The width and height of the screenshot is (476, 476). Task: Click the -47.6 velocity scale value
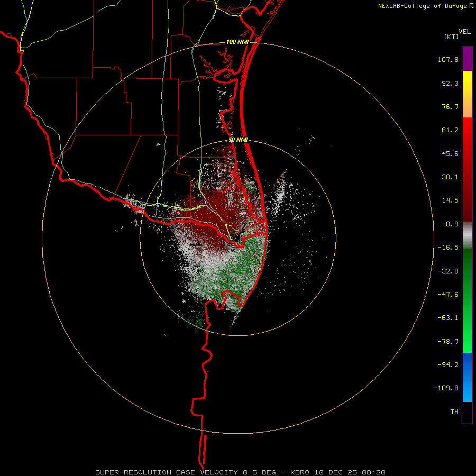coord(448,295)
